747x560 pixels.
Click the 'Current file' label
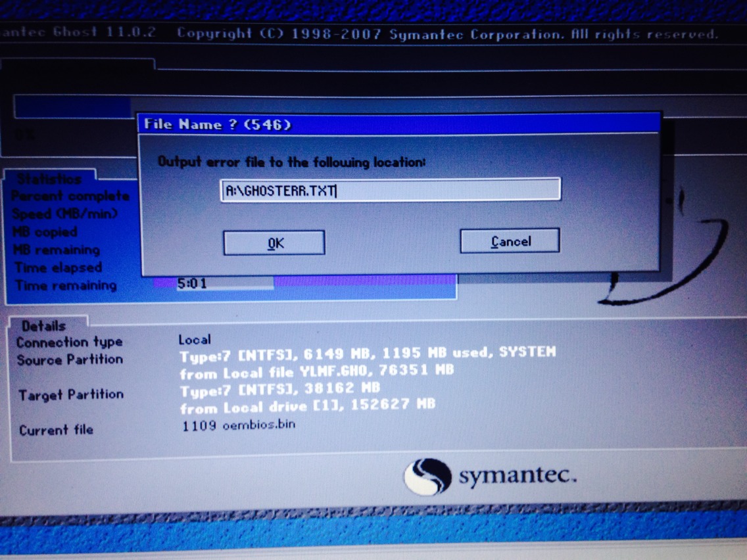coord(56,430)
